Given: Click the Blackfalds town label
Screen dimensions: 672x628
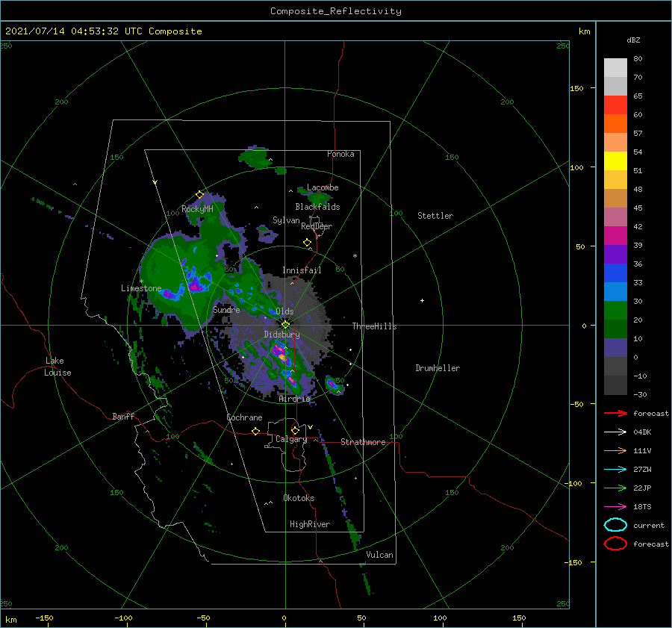Looking at the screenshot, I should pyautogui.click(x=317, y=207).
